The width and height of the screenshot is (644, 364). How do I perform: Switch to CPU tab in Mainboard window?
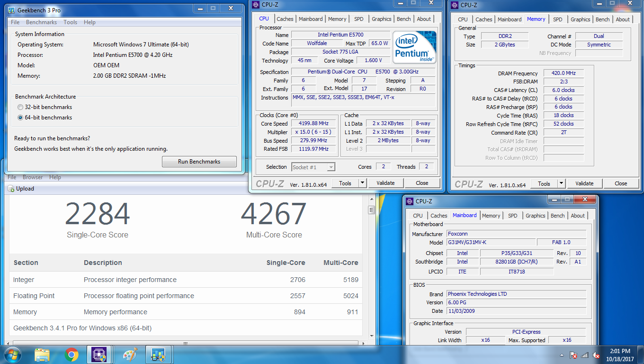[x=418, y=216]
